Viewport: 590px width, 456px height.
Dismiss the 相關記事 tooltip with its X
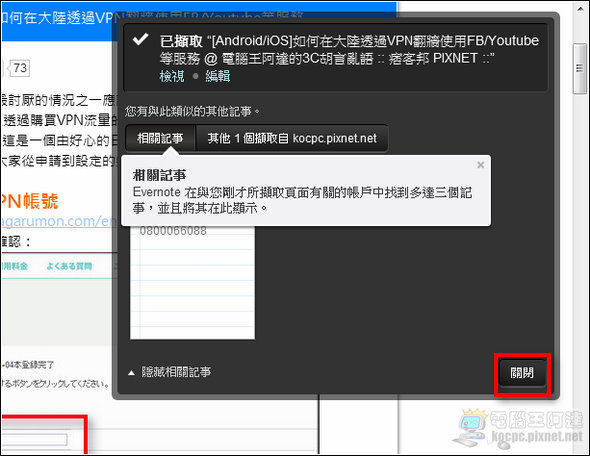(481, 165)
